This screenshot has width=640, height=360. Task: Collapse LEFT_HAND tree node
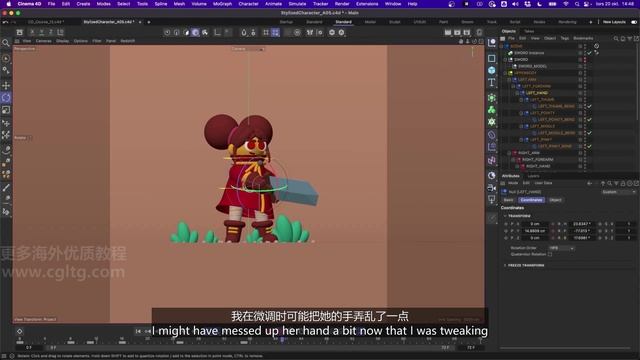tap(518, 93)
